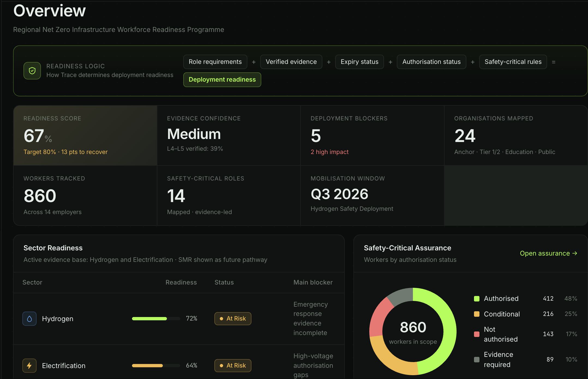This screenshot has height=379, width=588.
Task: Open the Workers Tracked 860 card
Action: pyautogui.click(x=85, y=196)
